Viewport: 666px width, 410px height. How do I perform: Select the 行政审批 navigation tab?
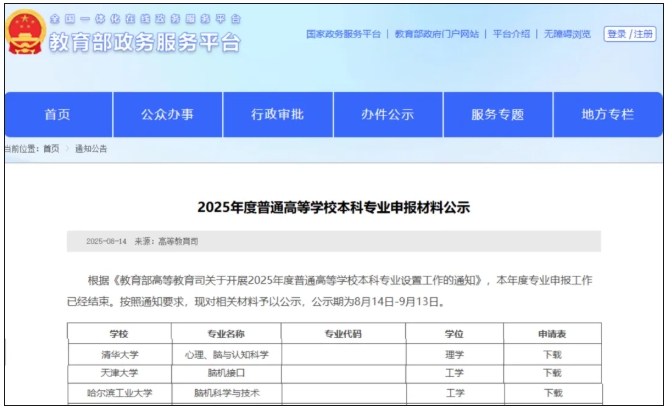[277, 114]
